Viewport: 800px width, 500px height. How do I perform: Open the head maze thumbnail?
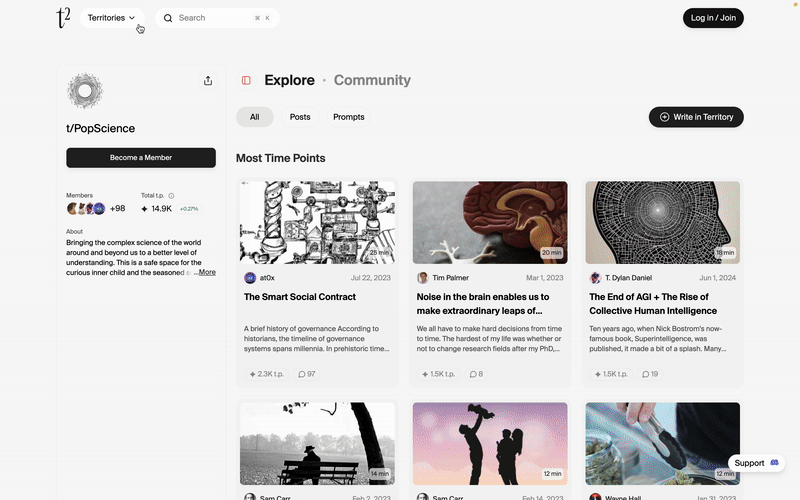(662, 222)
